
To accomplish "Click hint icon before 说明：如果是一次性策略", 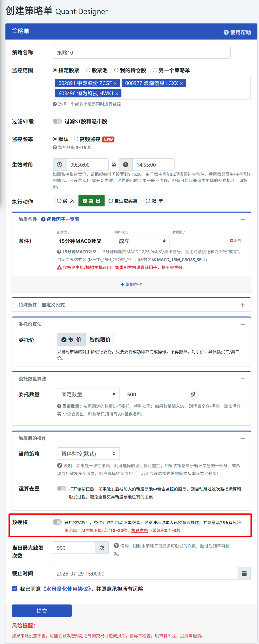I will coord(59,465).
